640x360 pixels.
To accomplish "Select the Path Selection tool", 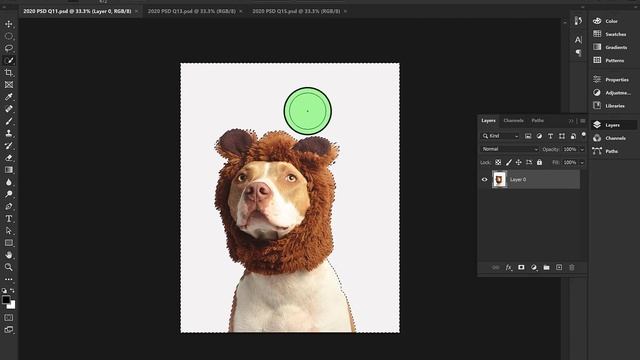I will (9, 231).
